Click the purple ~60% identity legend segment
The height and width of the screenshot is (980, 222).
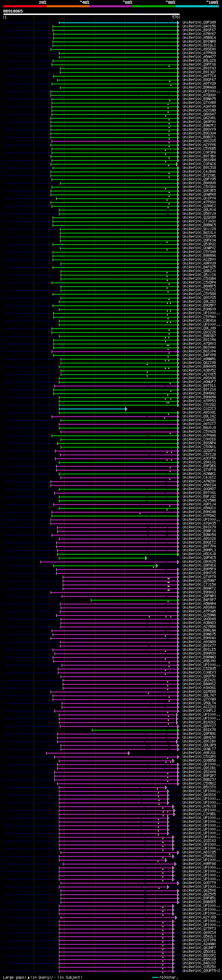[111, 7]
